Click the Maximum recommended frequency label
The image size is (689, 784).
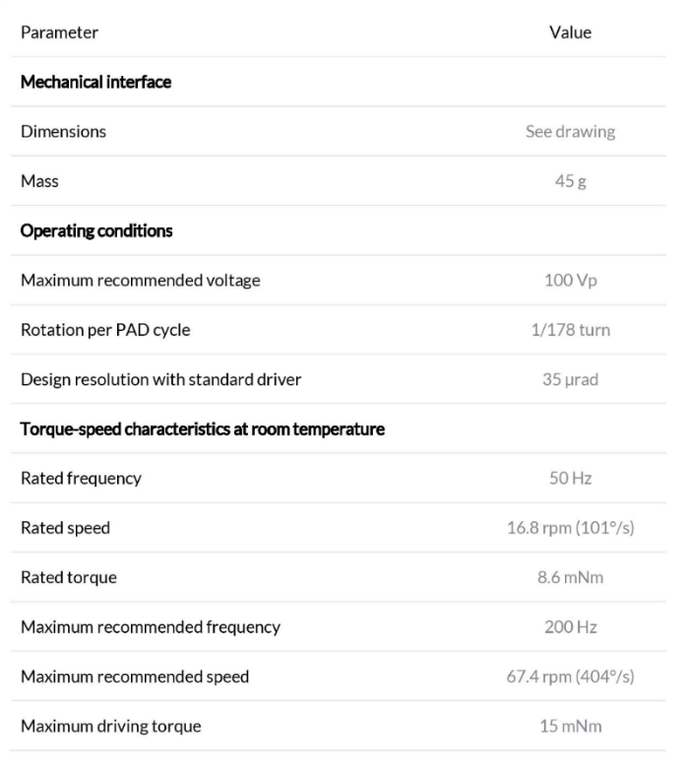point(151,627)
